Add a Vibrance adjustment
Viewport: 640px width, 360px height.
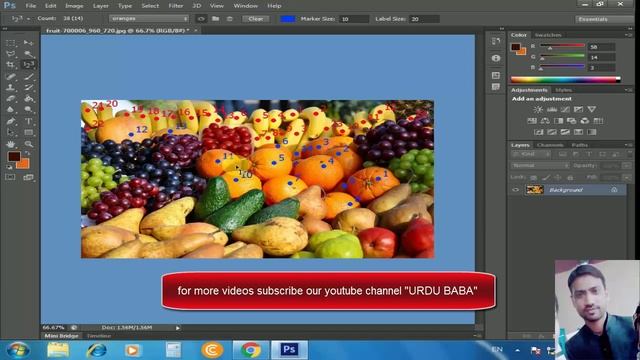pos(591,109)
